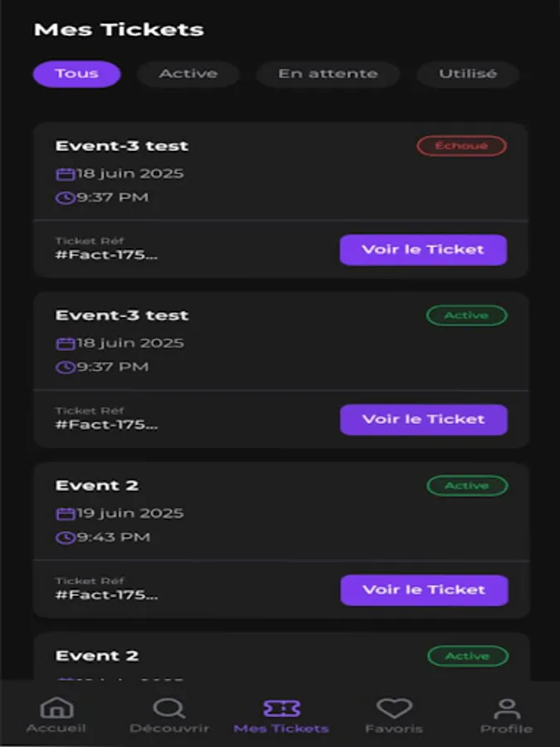Viewport: 560px width, 747px height.
Task: Go to Profile person icon
Action: pyautogui.click(x=506, y=709)
